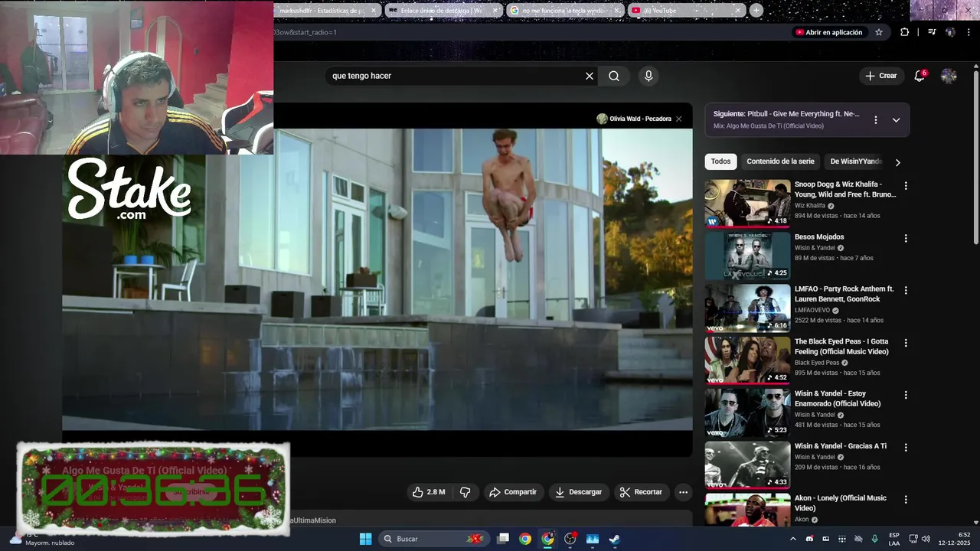Open options for Estoy Enamorado video
980x551 pixels.
[x=906, y=395]
